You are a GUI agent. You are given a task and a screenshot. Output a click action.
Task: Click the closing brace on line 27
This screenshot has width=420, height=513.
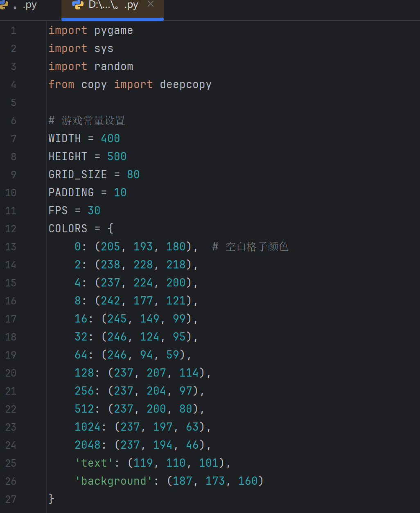[x=52, y=499]
